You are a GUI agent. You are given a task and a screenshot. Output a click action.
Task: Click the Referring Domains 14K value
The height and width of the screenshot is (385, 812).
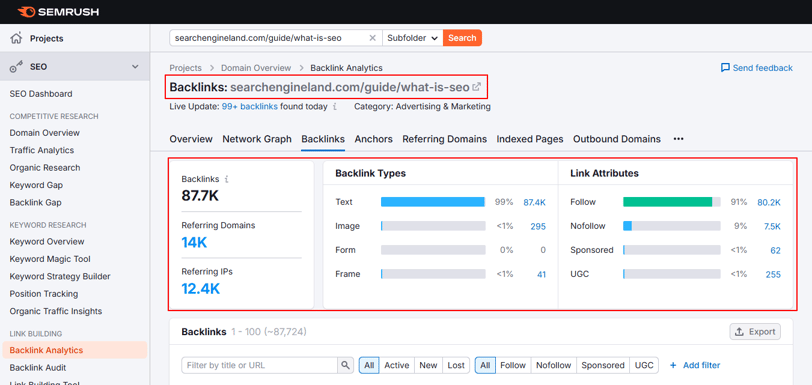click(x=194, y=242)
